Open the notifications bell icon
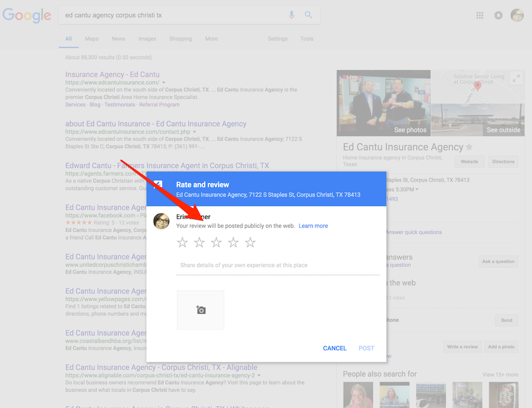Viewport: 532px width, 408px height. [498, 15]
